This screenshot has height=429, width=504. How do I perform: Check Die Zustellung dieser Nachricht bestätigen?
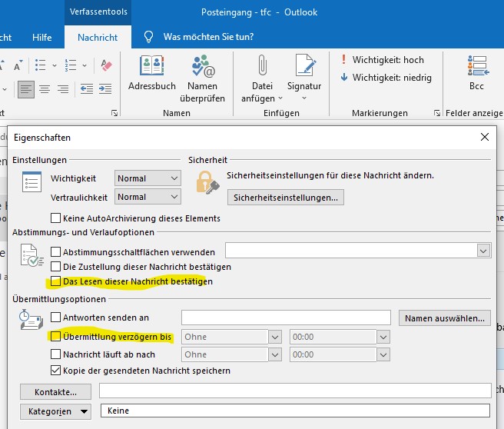click(x=55, y=267)
